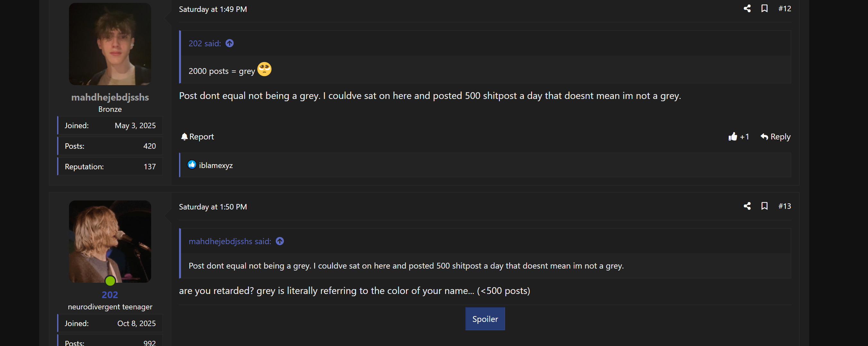The width and height of the screenshot is (868, 346).
Task: Click the thumbs-up +1 icon
Action: coord(733,137)
